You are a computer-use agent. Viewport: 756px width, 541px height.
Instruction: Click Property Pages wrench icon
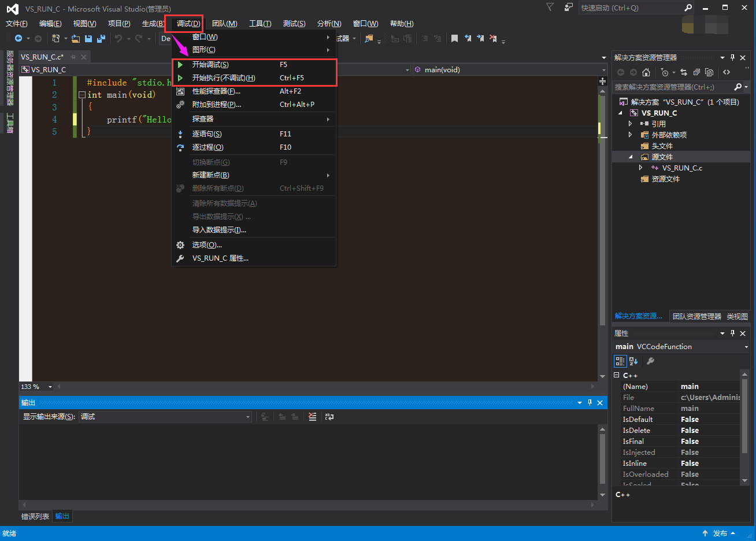pyautogui.click(x=650, y=361)
